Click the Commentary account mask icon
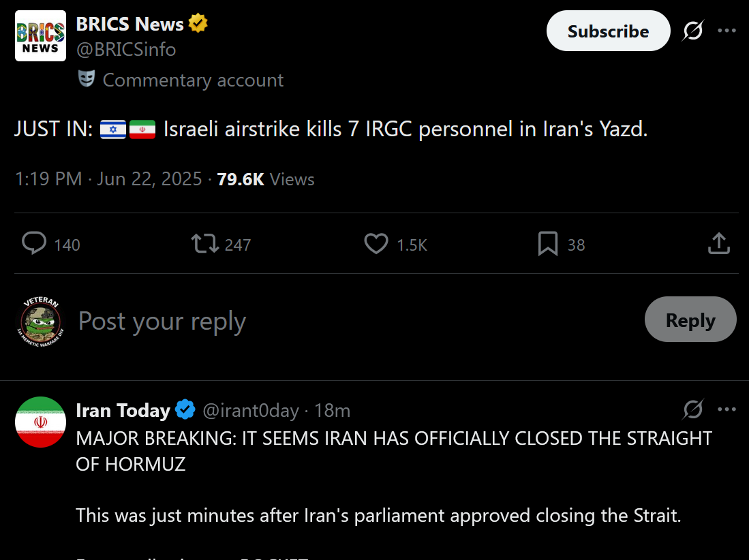749x560 pixels. click(x=87, y=79)
